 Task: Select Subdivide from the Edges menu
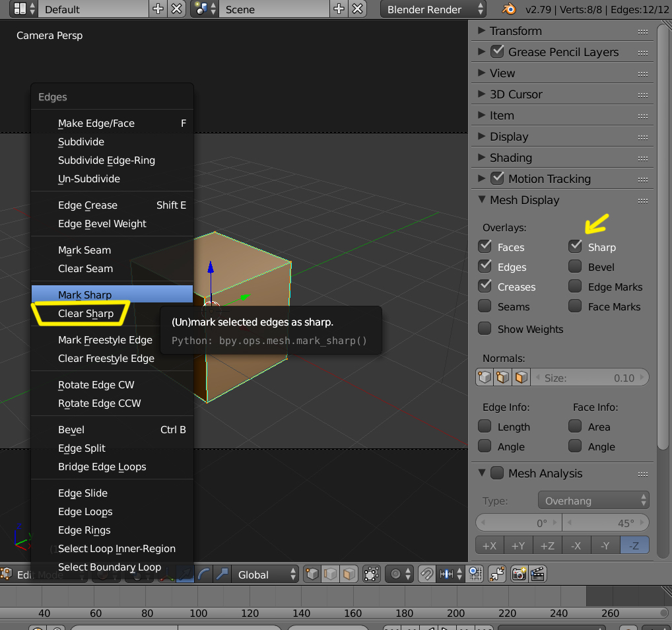point(112,142)
